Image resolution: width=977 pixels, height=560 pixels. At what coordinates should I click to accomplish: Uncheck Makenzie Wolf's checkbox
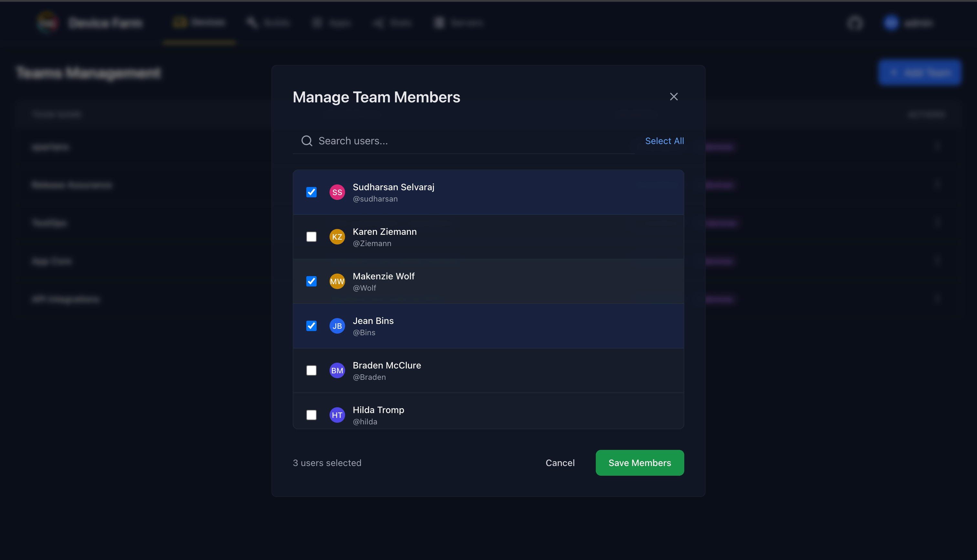(311, 281)
